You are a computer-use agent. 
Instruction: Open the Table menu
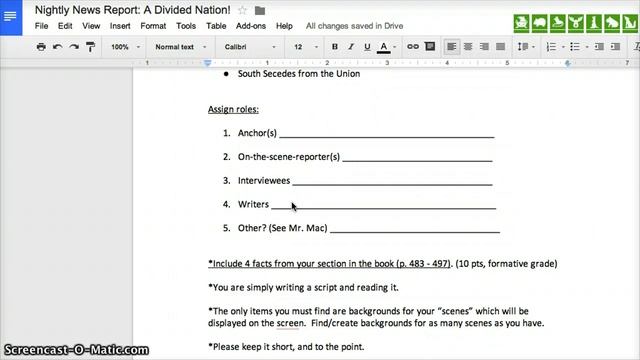click(216, 26)
